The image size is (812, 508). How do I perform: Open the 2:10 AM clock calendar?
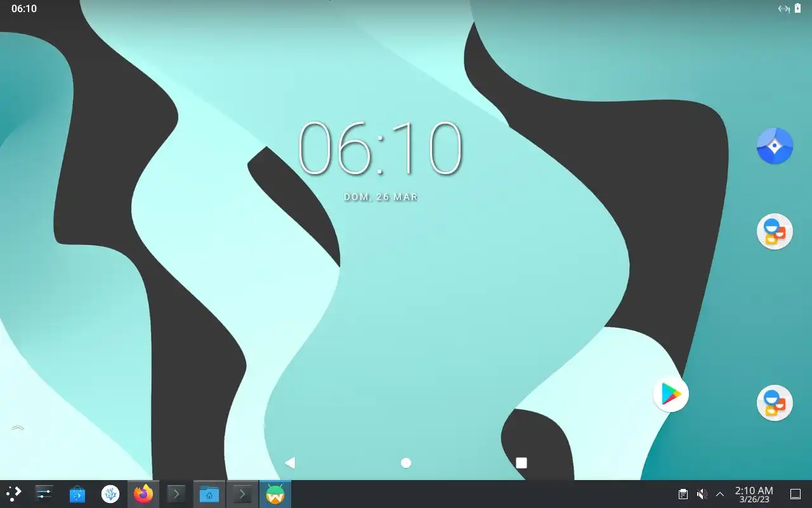pyautogui.click(x=754, y=494)
